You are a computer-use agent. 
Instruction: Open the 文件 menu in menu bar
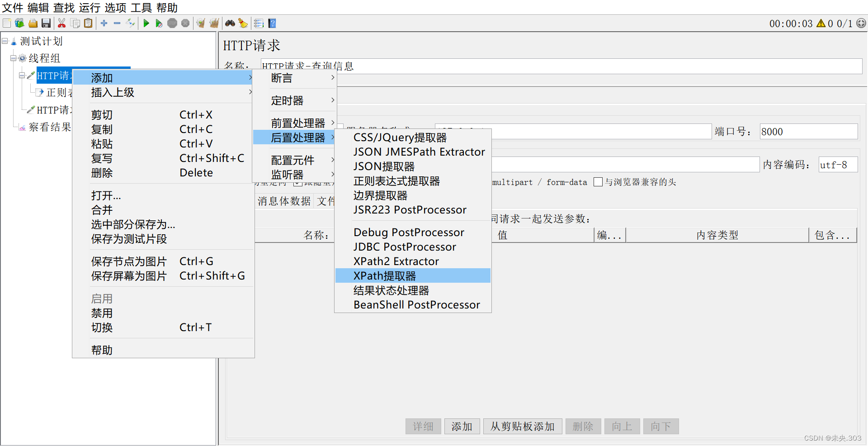pos(13,8)
